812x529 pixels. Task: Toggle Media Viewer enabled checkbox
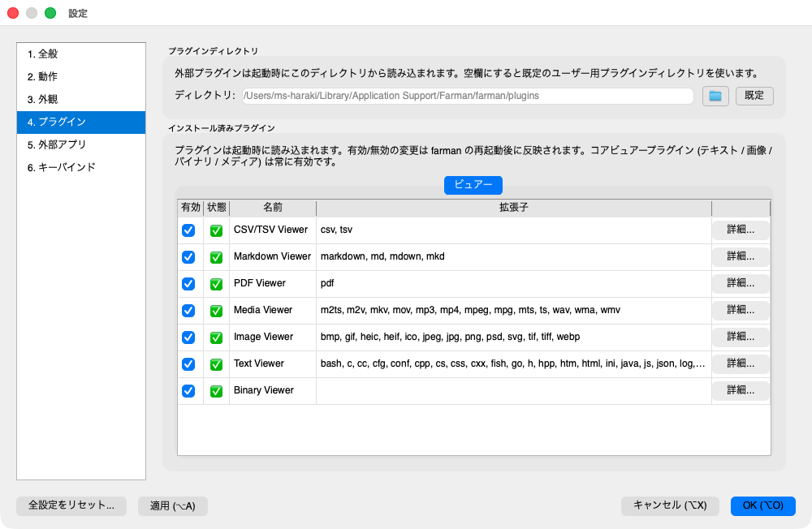pos(188,311)
